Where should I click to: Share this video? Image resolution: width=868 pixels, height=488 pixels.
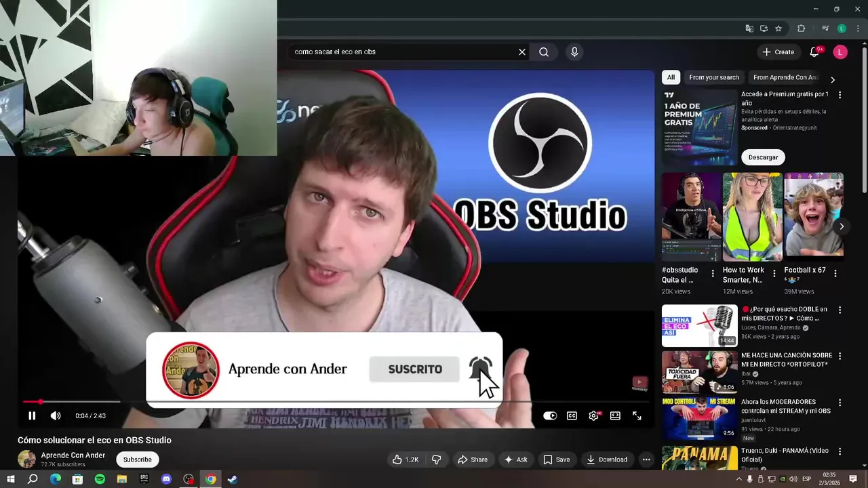(473, 460)
